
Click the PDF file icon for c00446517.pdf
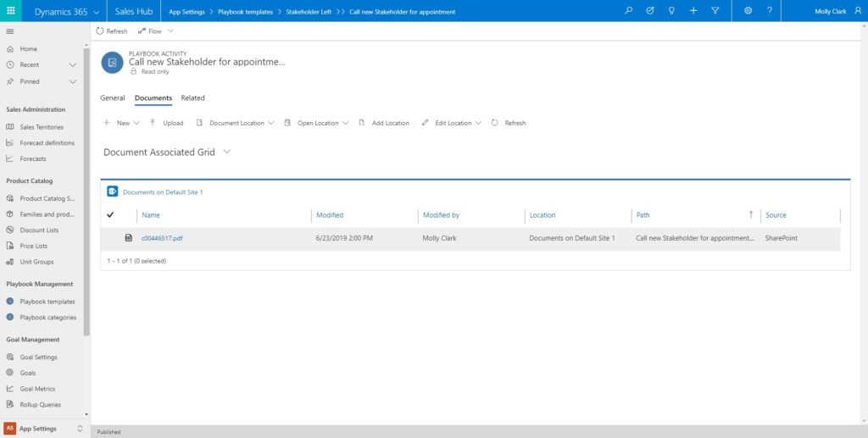coord(129,238)
